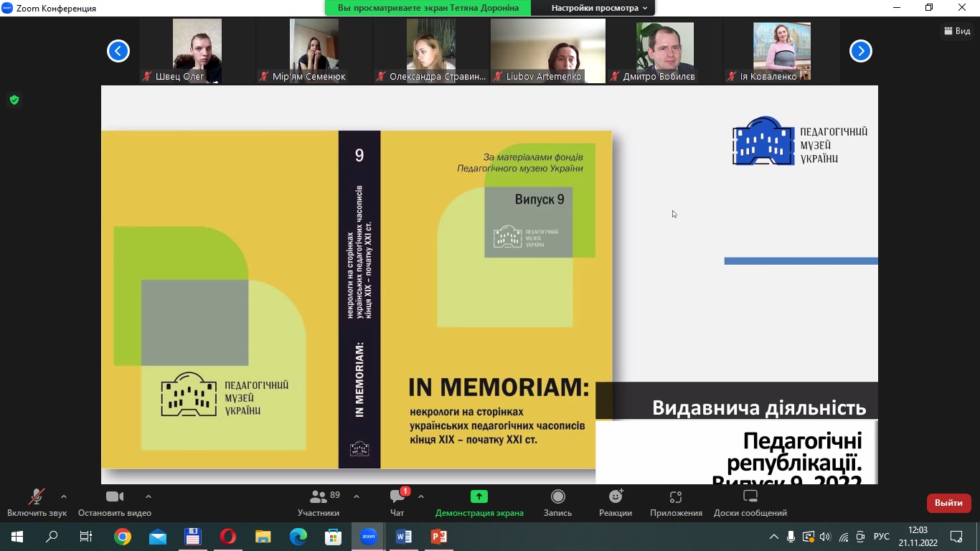The height and width of the screenshot is (551, 980).
Task: Show next participants with right arrow
Action: [860, 51]
